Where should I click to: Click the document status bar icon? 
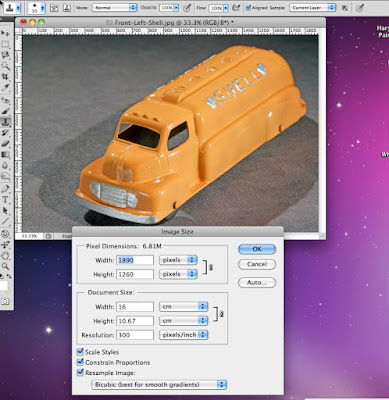49,236
